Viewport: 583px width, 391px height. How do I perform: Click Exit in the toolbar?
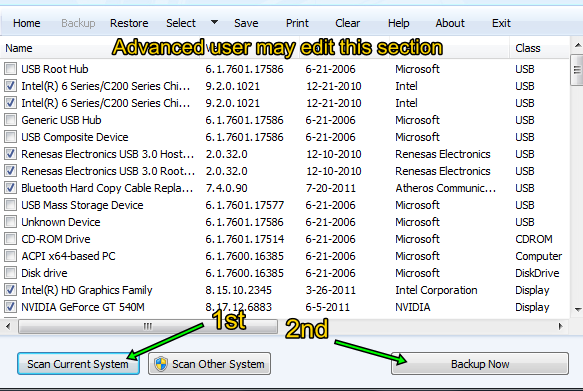(501, 23)
